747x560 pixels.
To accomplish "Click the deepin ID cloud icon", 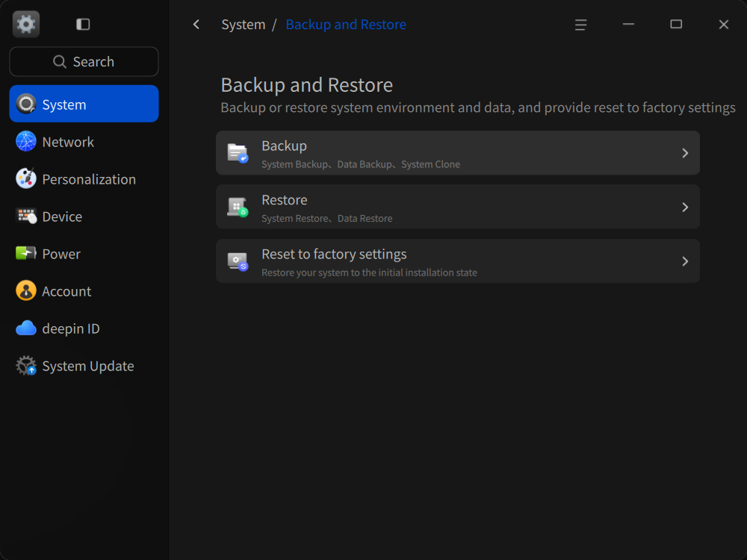I will (x=25, y=328).
